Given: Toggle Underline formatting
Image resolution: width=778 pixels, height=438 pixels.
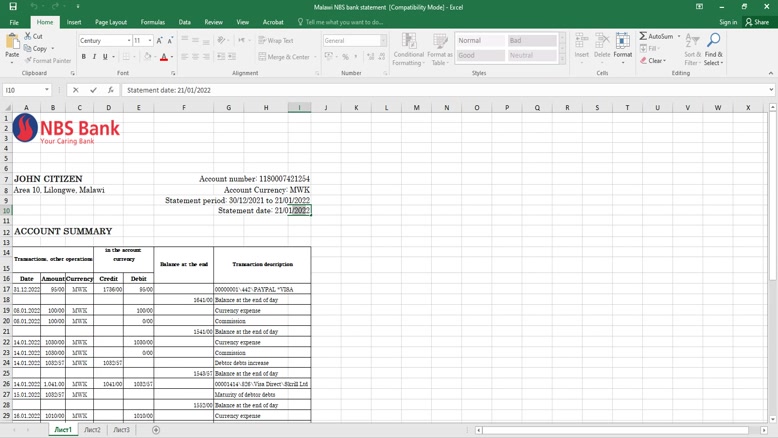Looking at the screenshot, I should pos(105,57).
